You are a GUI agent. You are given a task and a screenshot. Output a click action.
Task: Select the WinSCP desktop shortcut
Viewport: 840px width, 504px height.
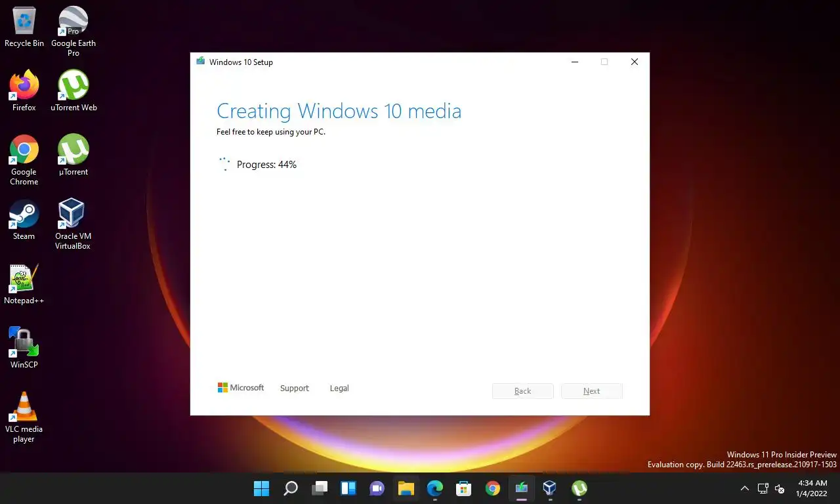click(x=24, y=348)
